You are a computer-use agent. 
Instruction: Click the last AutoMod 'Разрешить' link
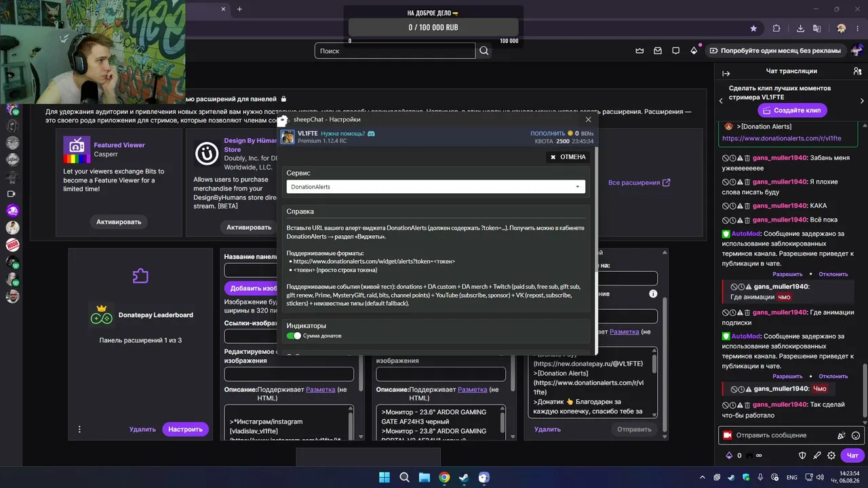[x=787, y=376]
